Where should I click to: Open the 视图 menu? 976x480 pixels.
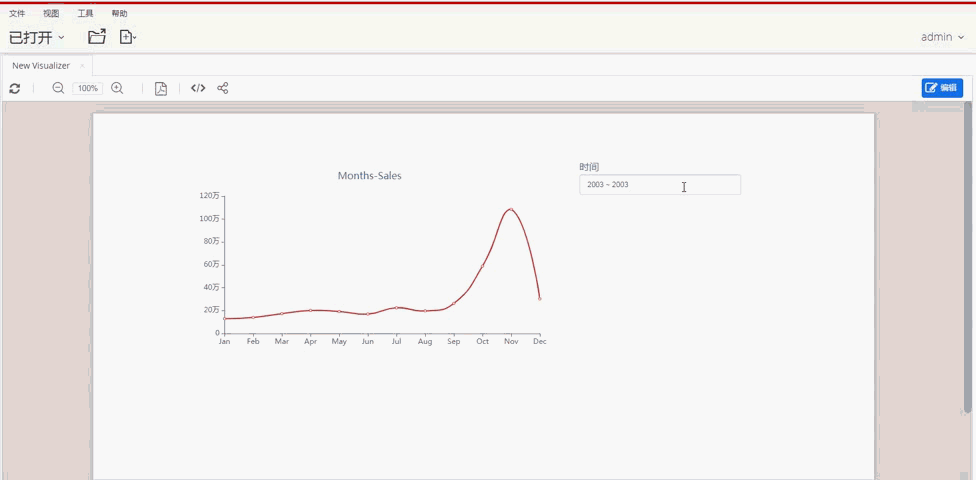tap(51, 14)
